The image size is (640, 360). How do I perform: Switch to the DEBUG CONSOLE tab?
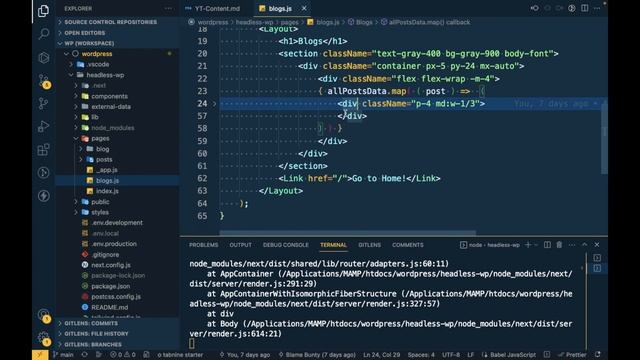click(286, 245)
